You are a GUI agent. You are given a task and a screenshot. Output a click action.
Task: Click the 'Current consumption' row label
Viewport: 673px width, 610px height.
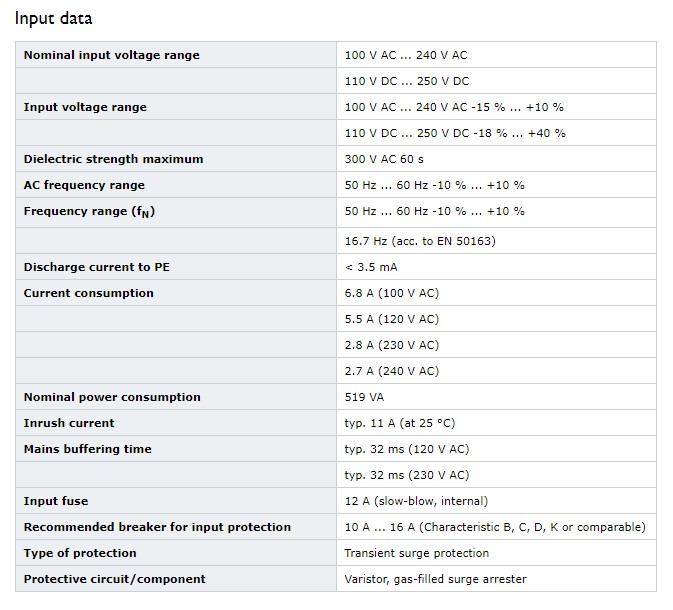[x=89, y=293]
